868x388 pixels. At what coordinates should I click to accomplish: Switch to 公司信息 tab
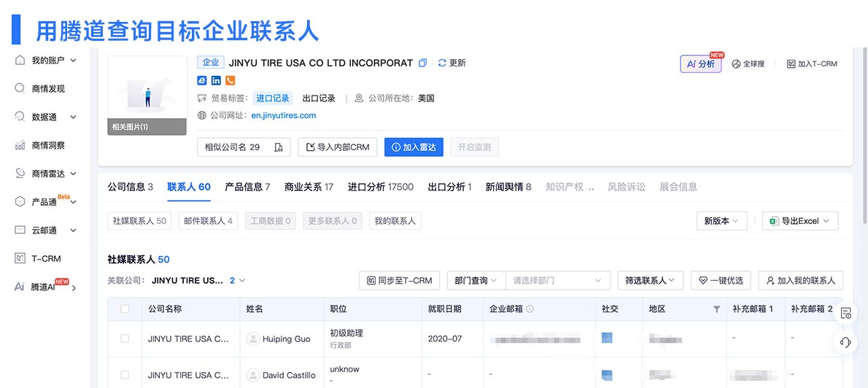point(130,187)
